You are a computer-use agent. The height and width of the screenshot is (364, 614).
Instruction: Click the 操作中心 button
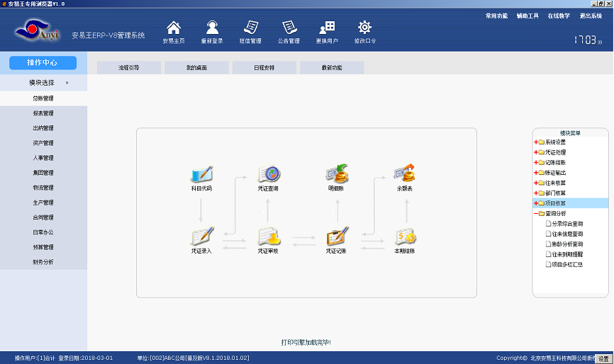(x=43, y=62)
